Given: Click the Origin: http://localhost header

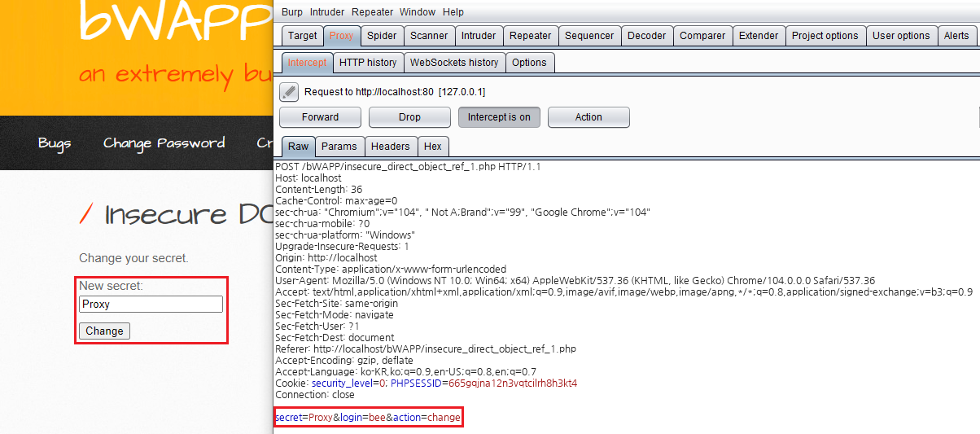Looking at the screenshot, I should click(x=326, y=257).
